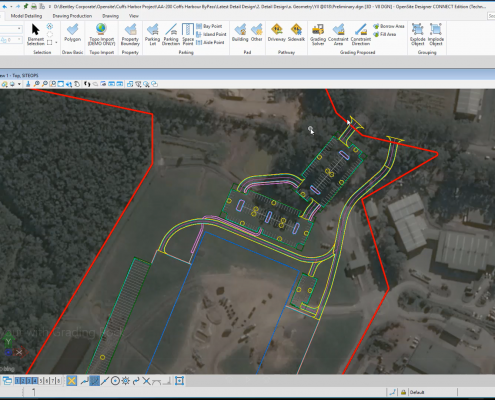Select the Intersection snap mode X icon
This screenshot has width=495, height=400.
(x=146, y=381)
